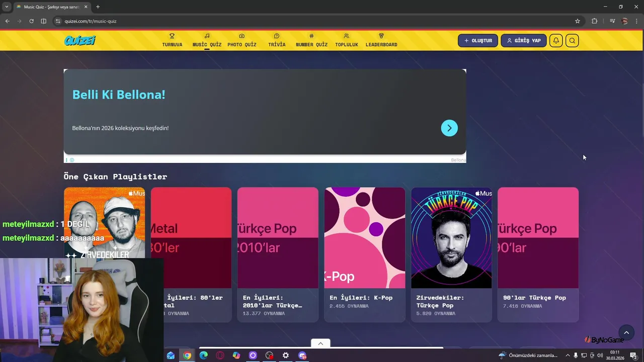Open the Mail taskbar icon
Screen dimensions: 644x362
(171, 355)
